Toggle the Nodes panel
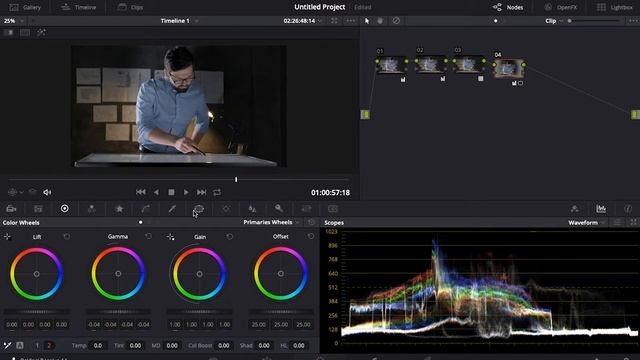Viewport: 640px width, 360px height. [508, 7]
